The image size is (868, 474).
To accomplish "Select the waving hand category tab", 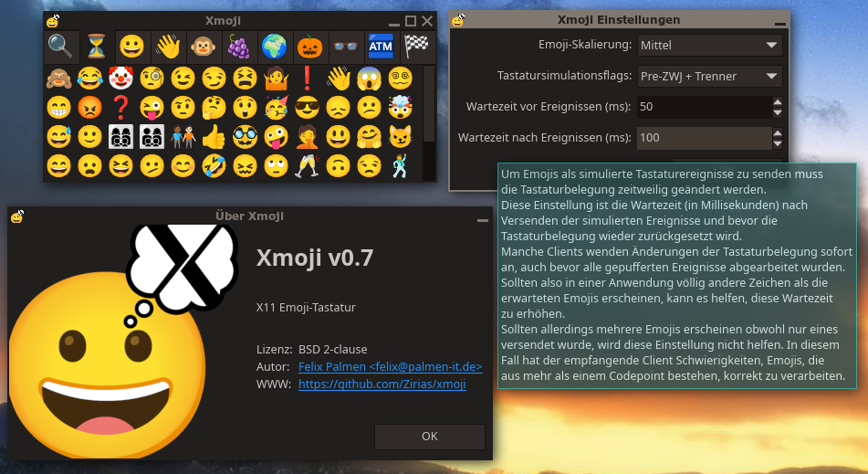I will point(168,46).
